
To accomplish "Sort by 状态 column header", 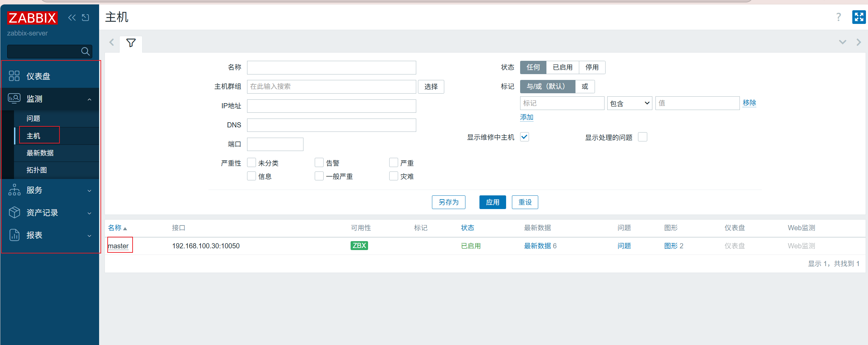I will click(467, 228).
